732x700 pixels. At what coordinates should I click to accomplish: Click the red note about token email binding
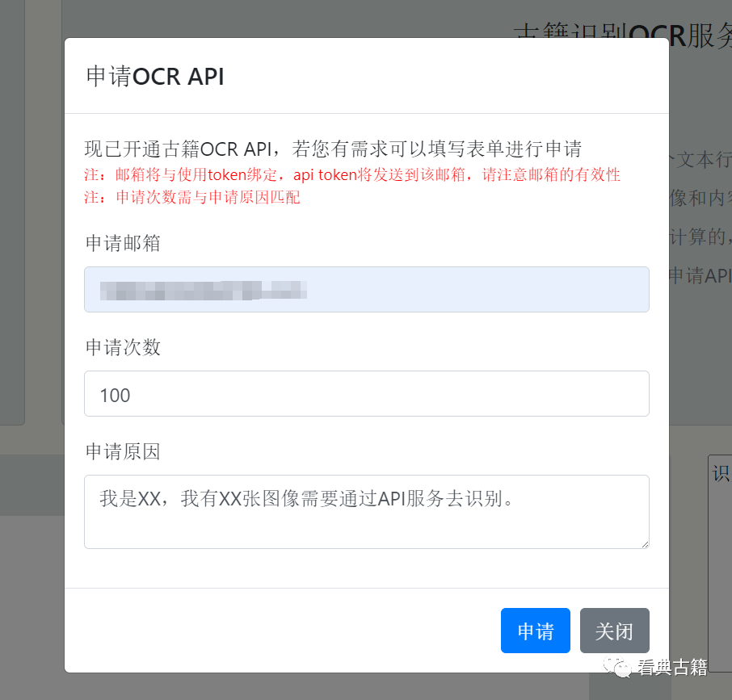tap(352, 174)
